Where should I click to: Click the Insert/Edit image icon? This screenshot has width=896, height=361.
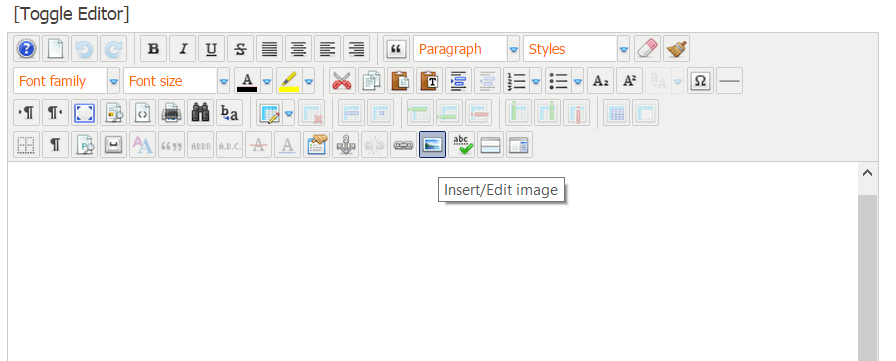(433, 145)
